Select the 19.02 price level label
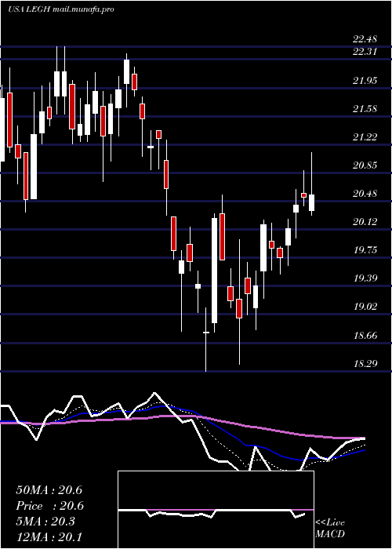This screenshot has width=392, height=549. pyautogui.click(x=365, y=307)
